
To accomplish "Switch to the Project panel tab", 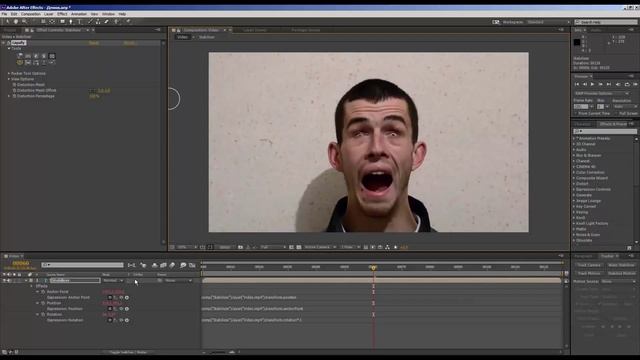I will 10,30.
